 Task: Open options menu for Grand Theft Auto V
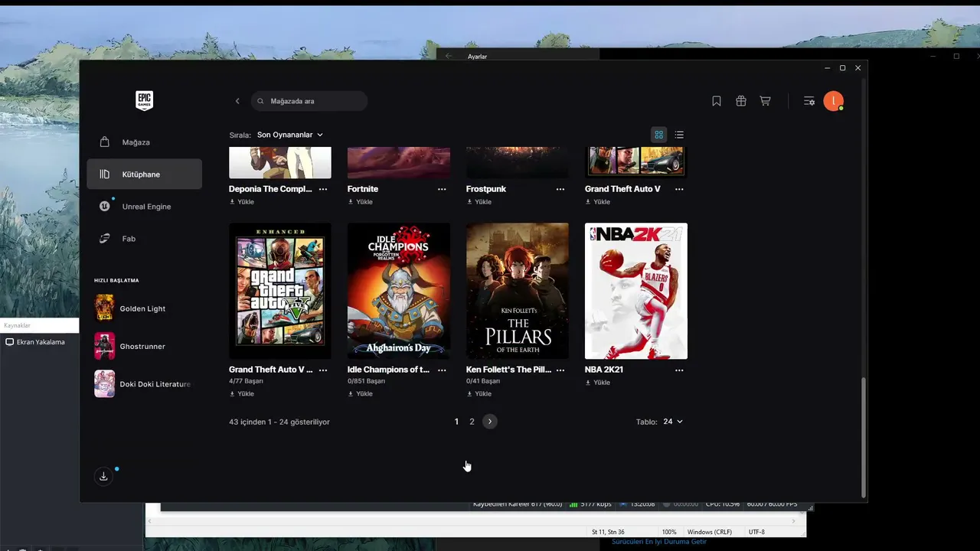click(679, 189)
